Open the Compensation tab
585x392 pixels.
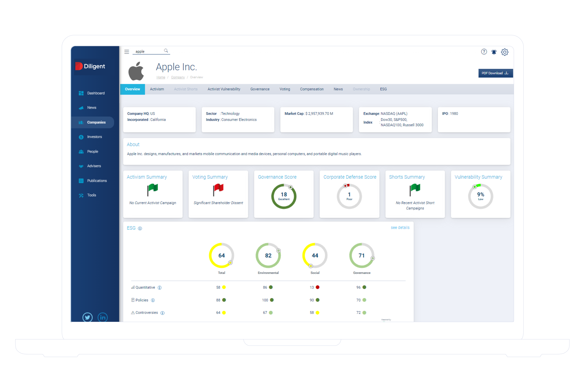point(312,89)
